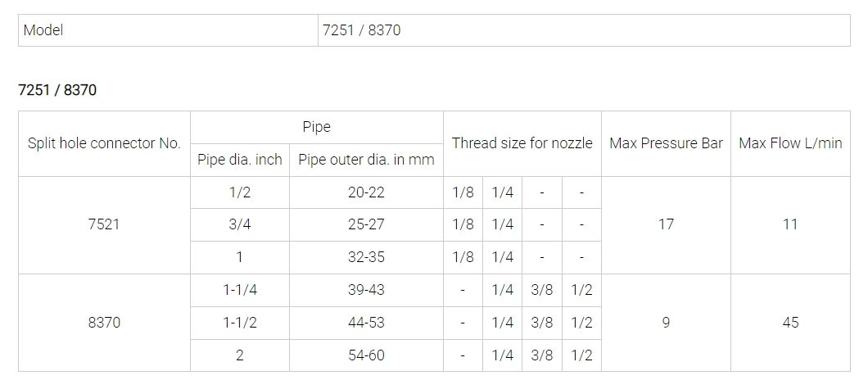868x380 pixels.
Task: Select the 7521 connector number cell
Action: [104, 224]
